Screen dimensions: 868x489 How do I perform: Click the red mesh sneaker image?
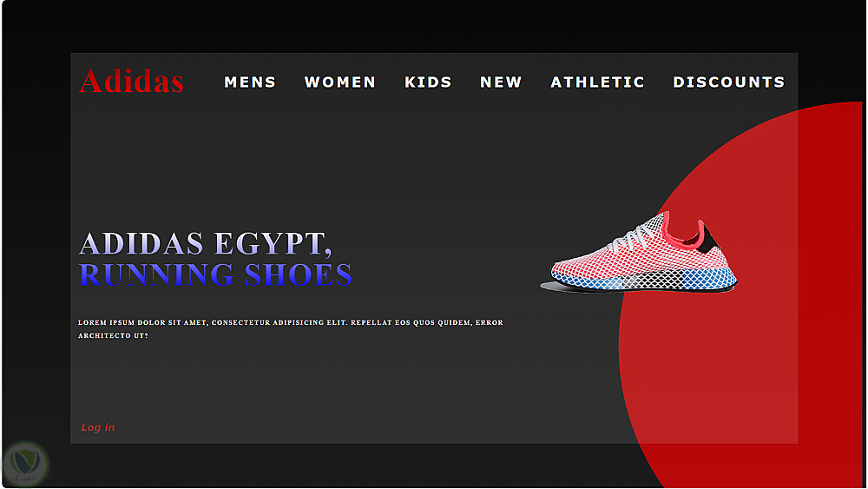[640, 252]
